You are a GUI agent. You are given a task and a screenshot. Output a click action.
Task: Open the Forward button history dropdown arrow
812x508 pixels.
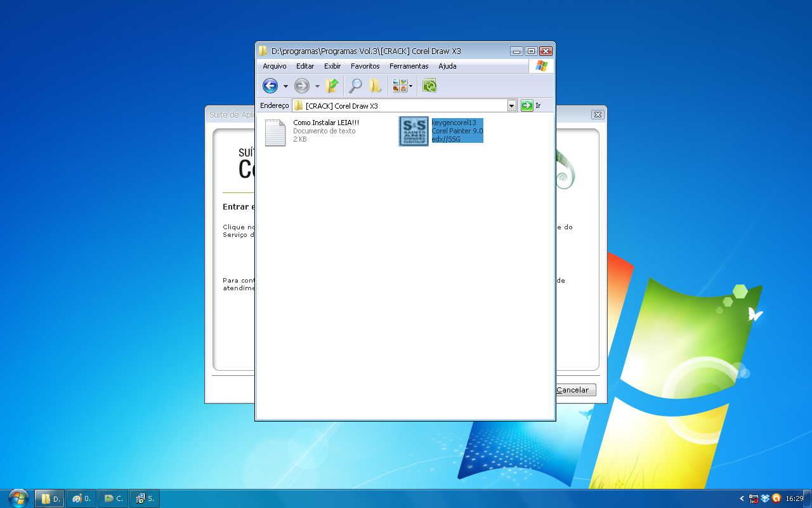point(317,86)
